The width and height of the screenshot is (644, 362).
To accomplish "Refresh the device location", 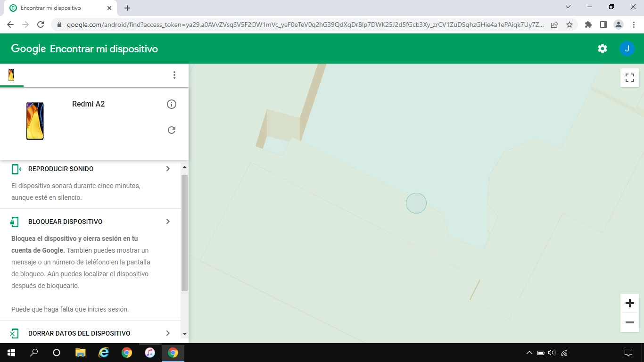I will (172, 130).
